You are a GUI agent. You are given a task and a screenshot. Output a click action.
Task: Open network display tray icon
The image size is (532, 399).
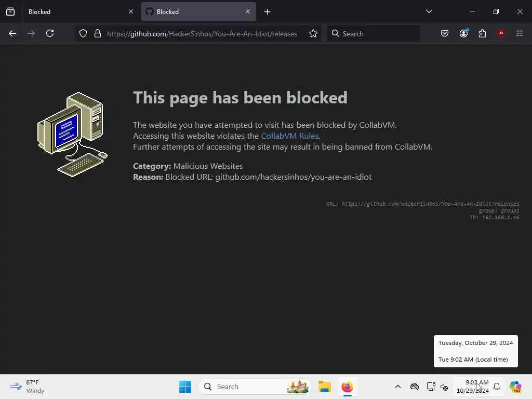(x=431, y=387)
